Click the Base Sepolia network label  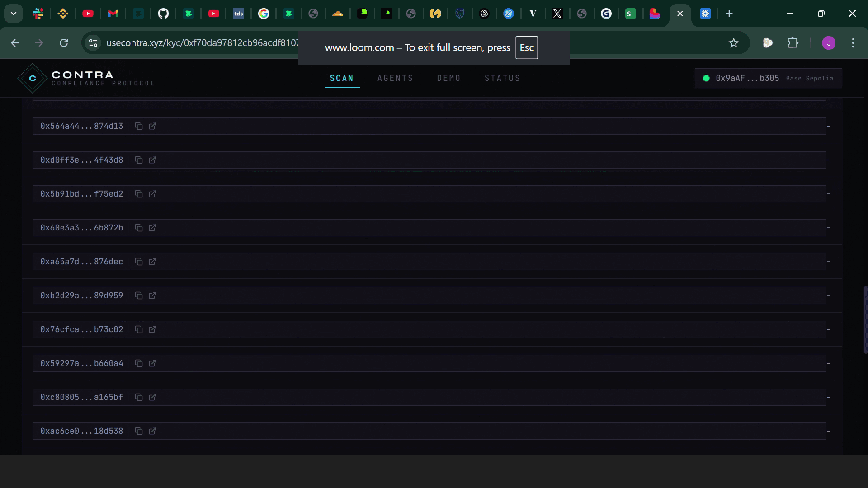[809, 79]
